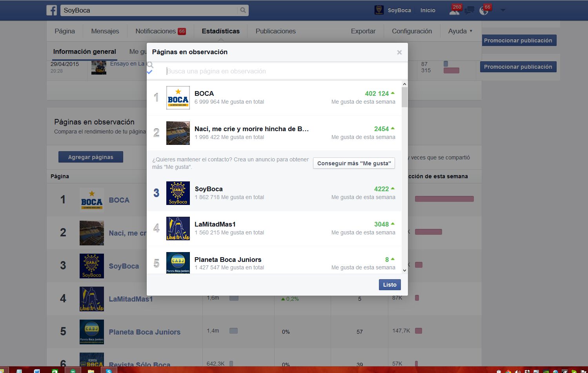
Task: Click the SoyBoca crest thumbnail in dialog
Action: pos(178,193)
